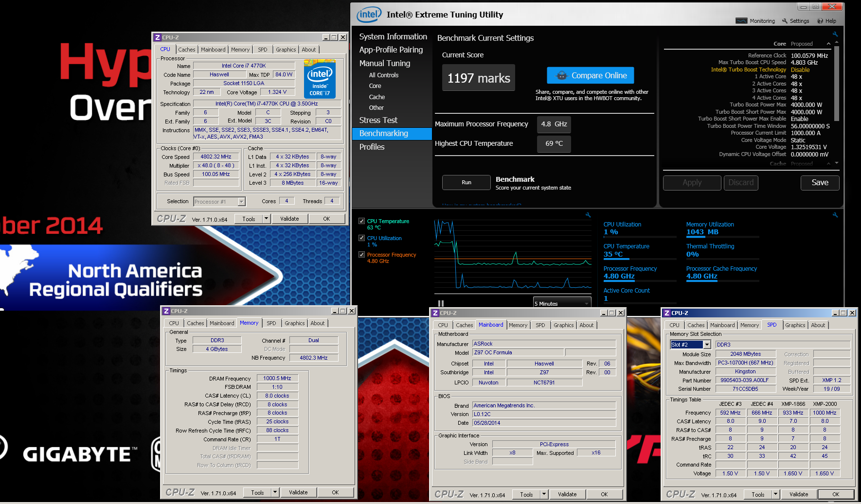Minimize the CPU-Z Mainboard window
The height and width of the screenshot is (504, 861).
point(604,313)
